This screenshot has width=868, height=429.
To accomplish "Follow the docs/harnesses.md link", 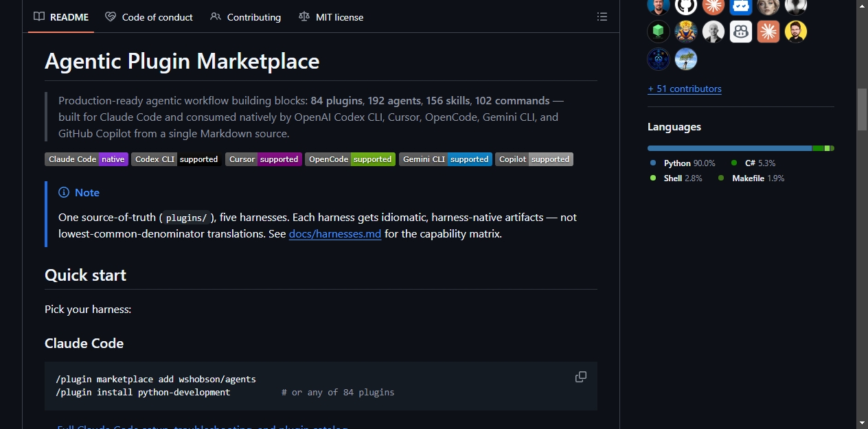I will 335,233.
